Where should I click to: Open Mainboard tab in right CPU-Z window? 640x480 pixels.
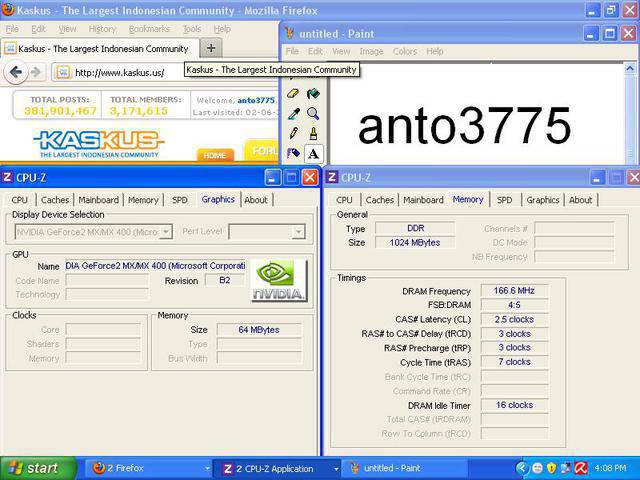423,200
